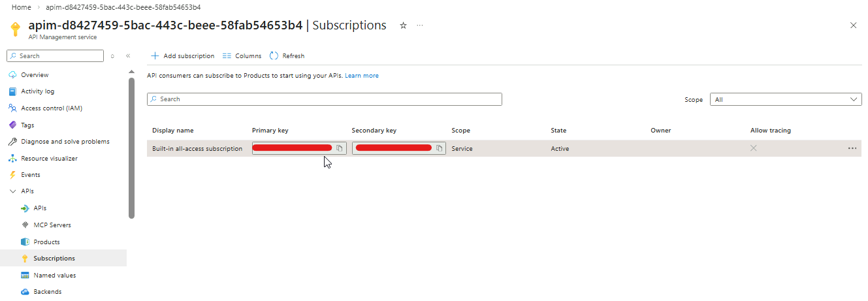This screenshot has width=868, height=301.
Task: Click the Refresh icon in toolbar
Action: (x=274, y=56)
